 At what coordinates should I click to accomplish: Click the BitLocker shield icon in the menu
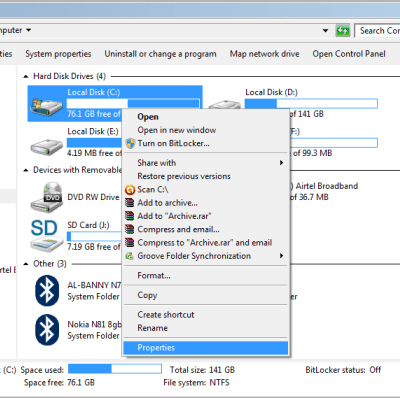[130, 143]
